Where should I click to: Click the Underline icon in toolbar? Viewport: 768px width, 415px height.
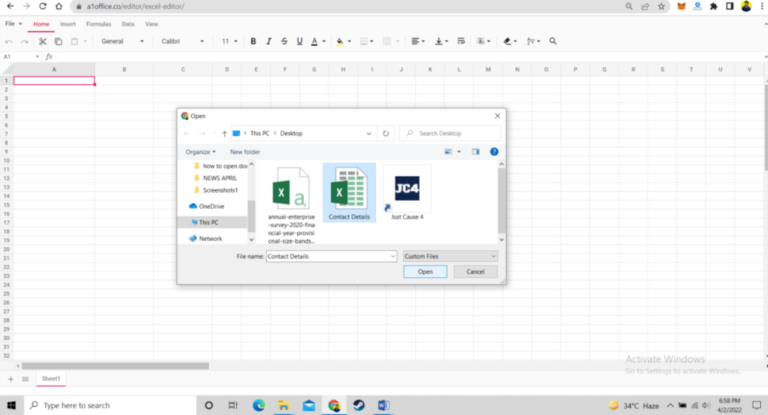click(299, 42)
